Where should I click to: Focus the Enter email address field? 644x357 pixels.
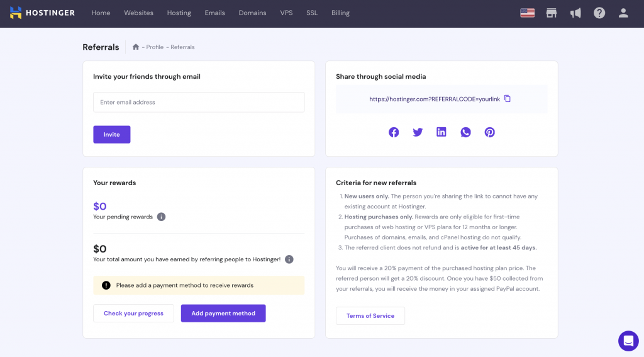pyautogui.click(x=199, y=102)
